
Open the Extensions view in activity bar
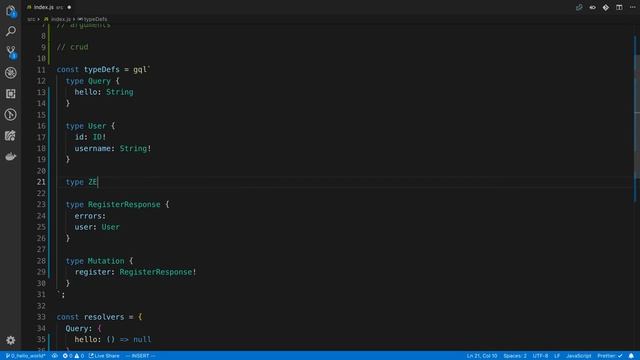[11, 94]
